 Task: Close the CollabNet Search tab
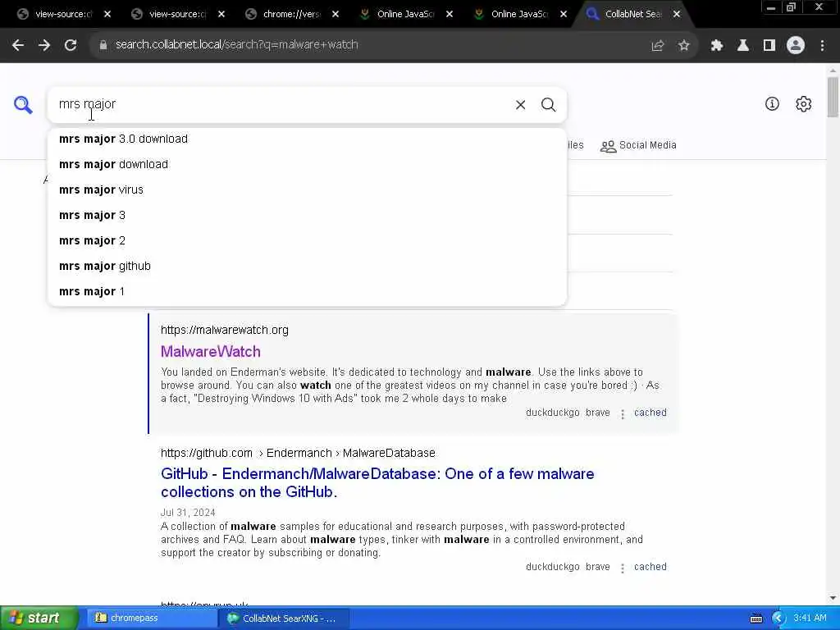tap(677, 14)
